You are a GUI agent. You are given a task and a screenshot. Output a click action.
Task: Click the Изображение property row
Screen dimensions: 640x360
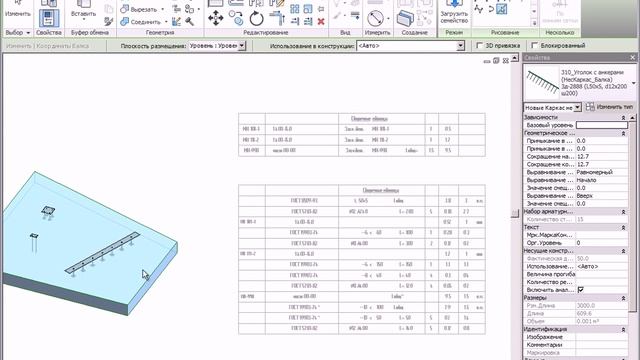click(x=576, y=337)
